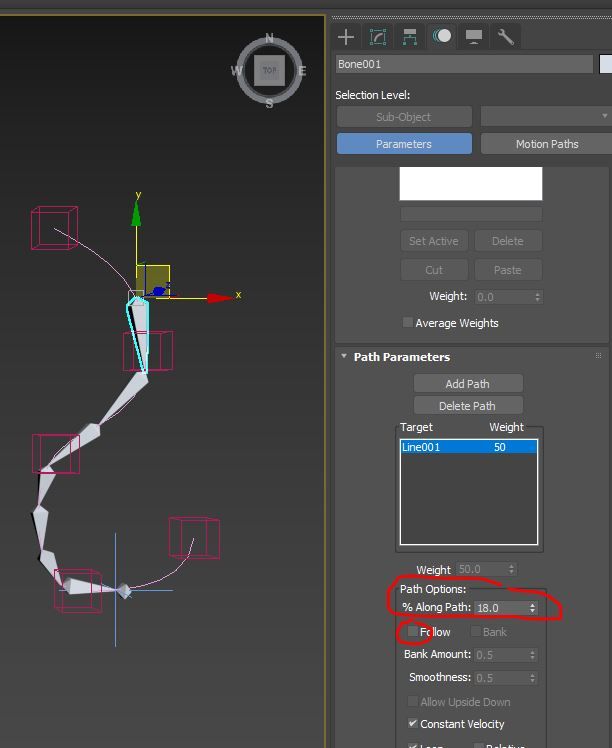Adjust the % Along Path spinner arrows
The width and height of the screenshot is (612, 748).
[x=532, y=608]
